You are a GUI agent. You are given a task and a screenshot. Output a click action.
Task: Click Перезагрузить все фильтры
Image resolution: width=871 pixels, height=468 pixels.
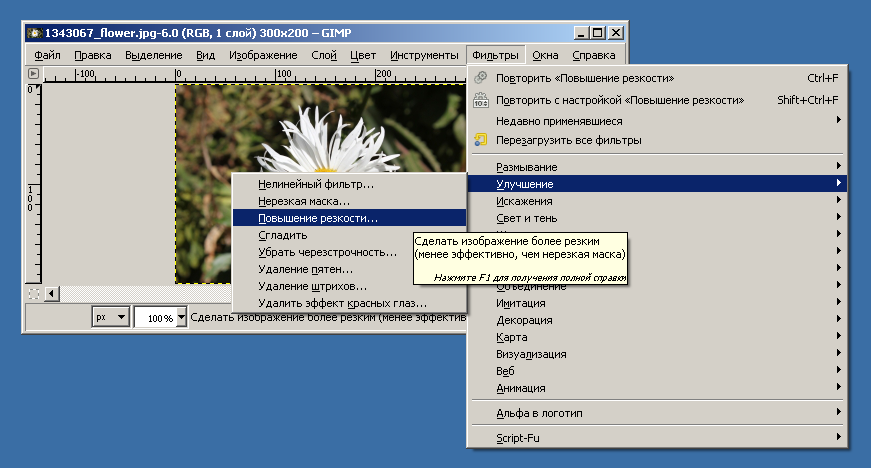point(657,140)
